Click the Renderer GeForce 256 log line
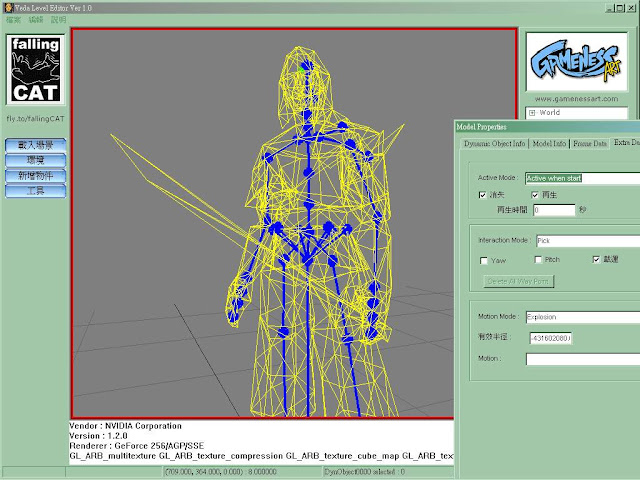This screenshot has height=480, width=640. [136, 446]
